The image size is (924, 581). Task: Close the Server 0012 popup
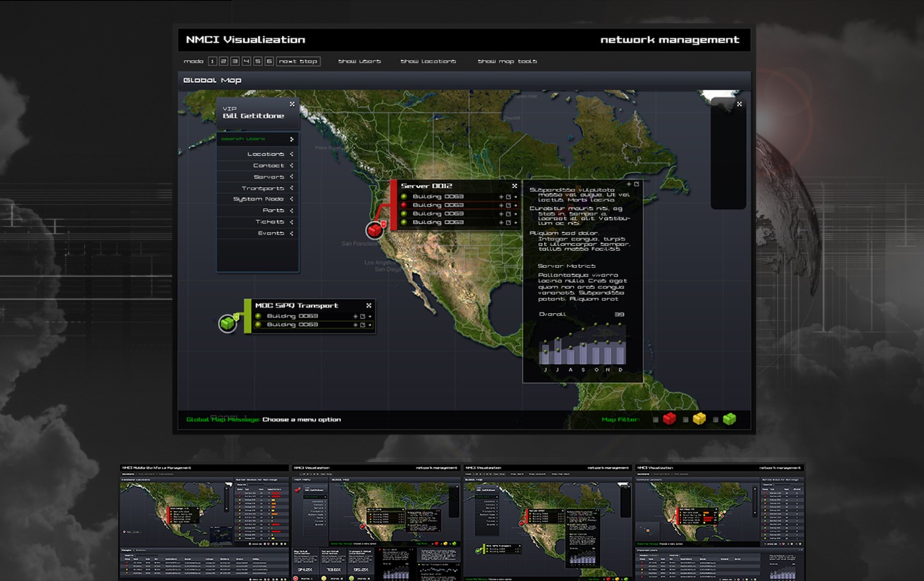click(515, 186)
